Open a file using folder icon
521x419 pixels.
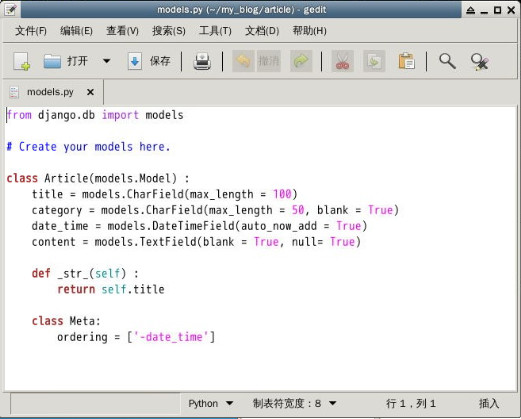pos(52,61)
